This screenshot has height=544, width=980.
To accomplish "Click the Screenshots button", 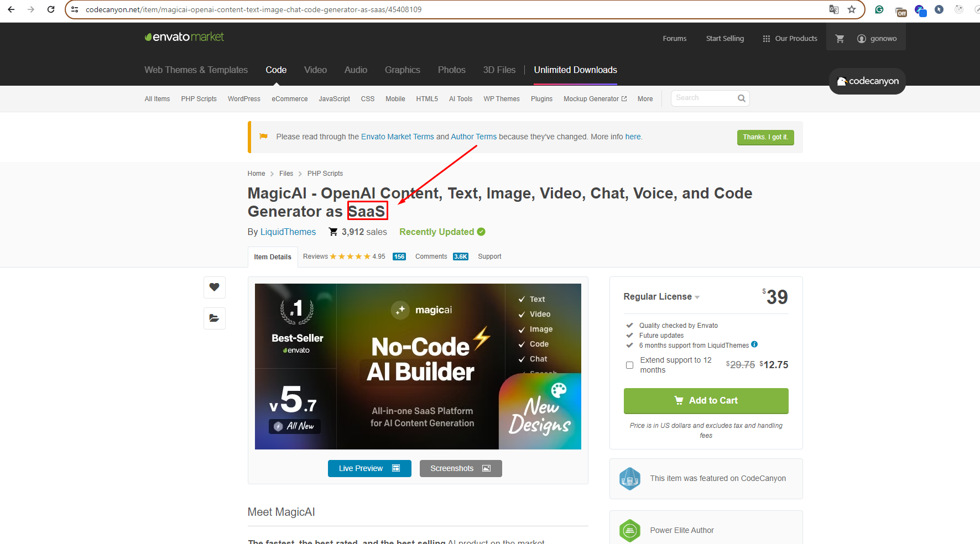I will coord(461,468).
